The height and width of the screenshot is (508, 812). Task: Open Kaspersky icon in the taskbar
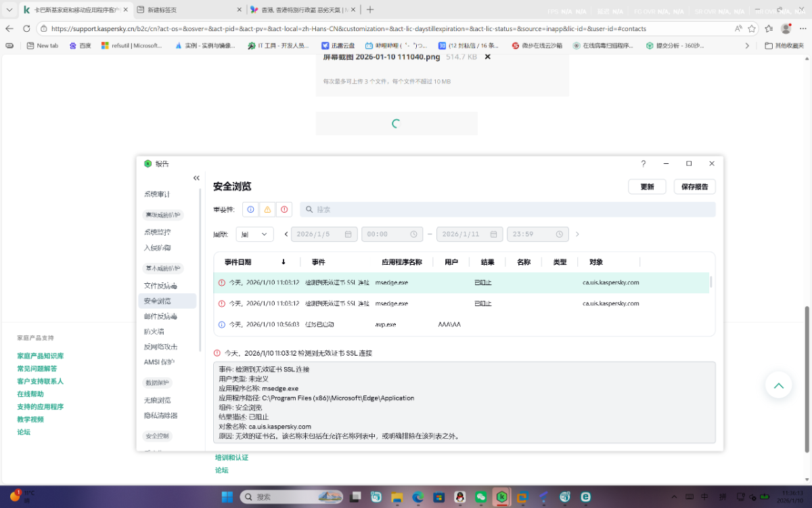click(502, 496)
